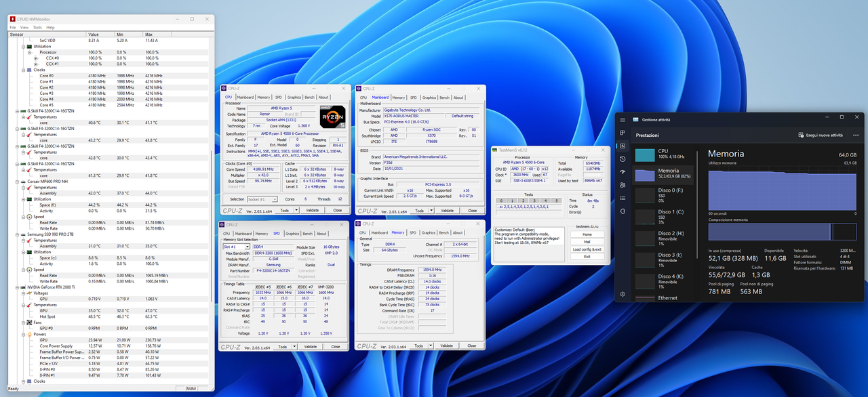Screen dimensions: 868x397
Task: Click Close button in CPU-Z SPD window
Action: pos(335,346)
